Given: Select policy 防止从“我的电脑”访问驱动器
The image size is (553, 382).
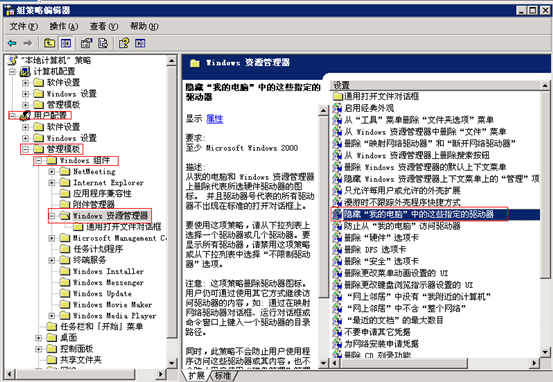Looking at the screenshot, I should (x=402, y=226).
